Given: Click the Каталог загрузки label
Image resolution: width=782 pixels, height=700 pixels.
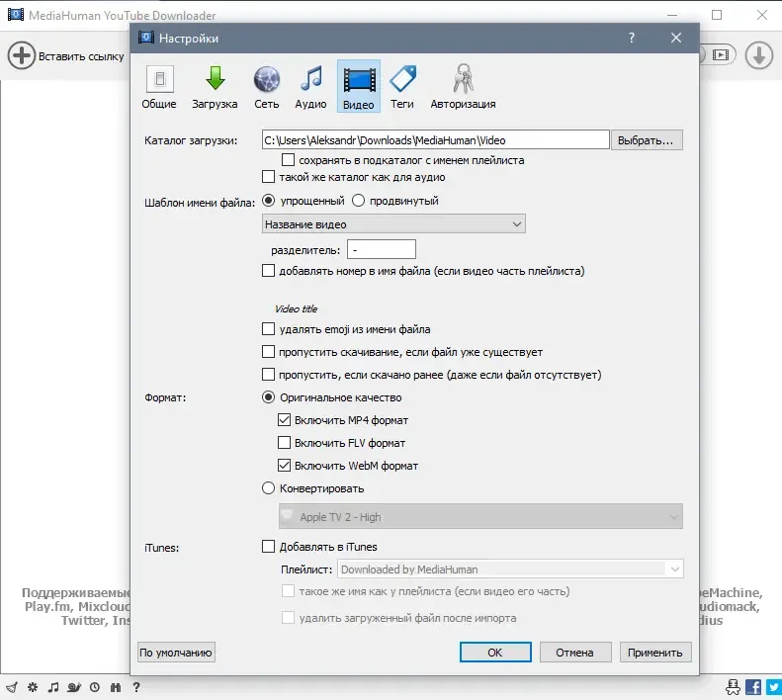Looking at the screenshot, I should (191, 140).
